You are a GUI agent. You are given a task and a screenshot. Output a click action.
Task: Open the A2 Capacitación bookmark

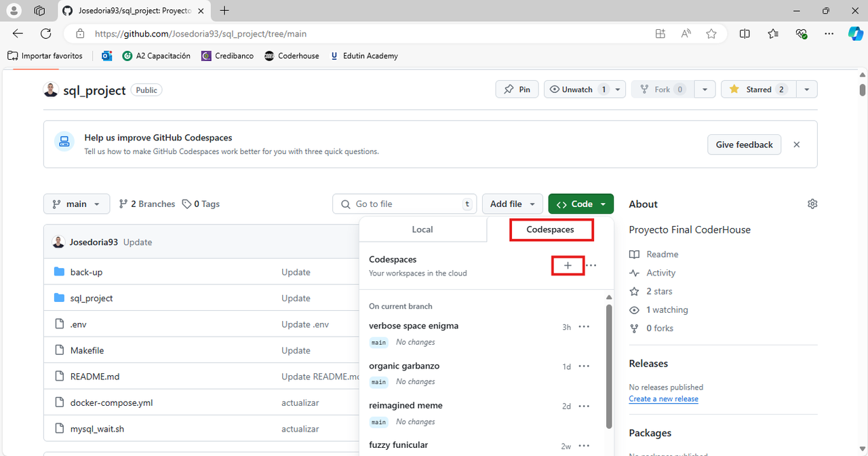coord(156,56)
